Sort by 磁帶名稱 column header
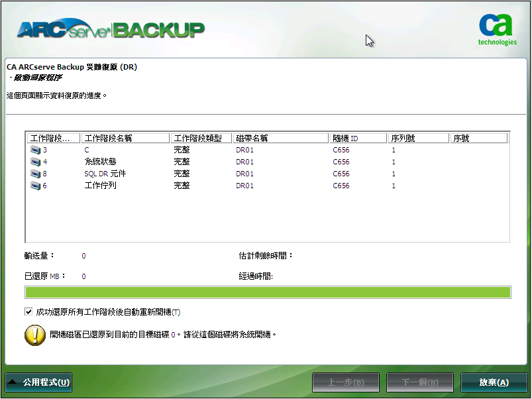532x399 pixels. pyautogui.click(x=281, y=138)
